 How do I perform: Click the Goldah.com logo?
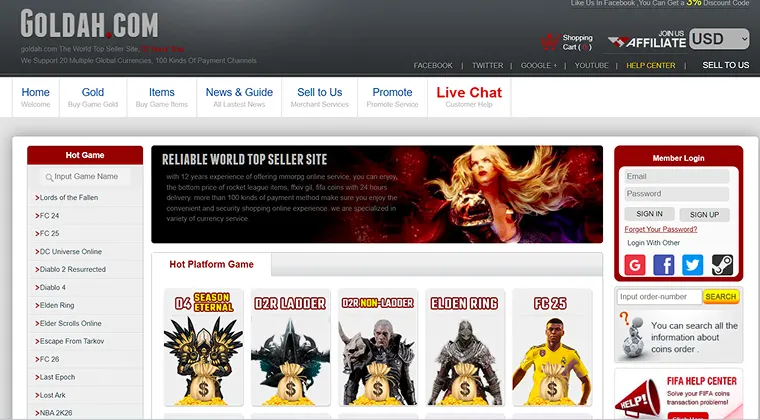[90, 24]
